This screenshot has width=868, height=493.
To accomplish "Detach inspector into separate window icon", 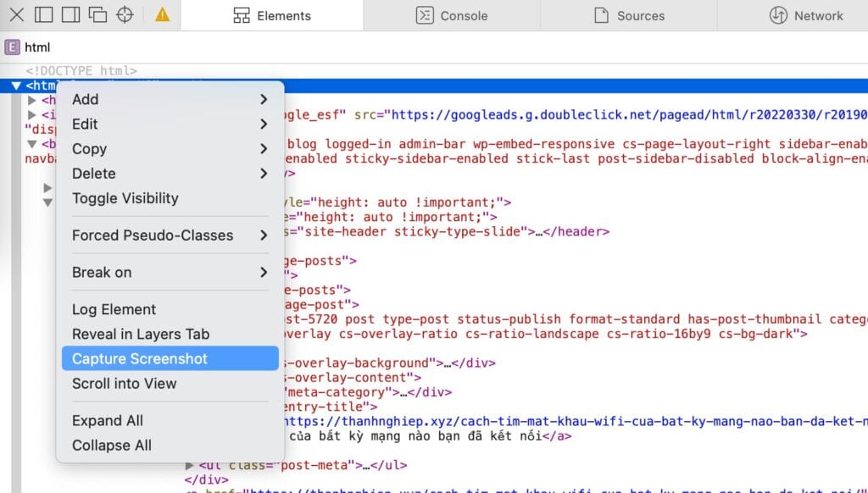I will pyautogui.click(x=97, y=15).
